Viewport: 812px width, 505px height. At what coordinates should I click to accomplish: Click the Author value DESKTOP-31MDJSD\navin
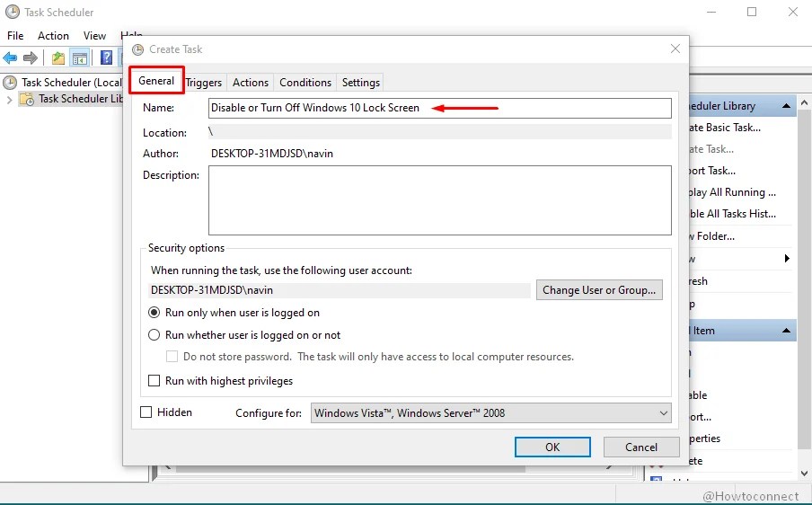coord(272,154)
